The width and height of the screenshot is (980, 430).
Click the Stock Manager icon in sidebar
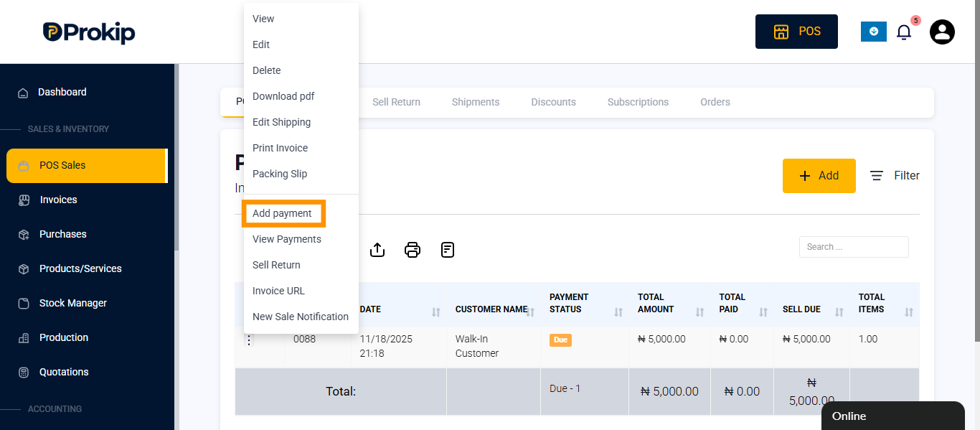[x=24, y=303]
